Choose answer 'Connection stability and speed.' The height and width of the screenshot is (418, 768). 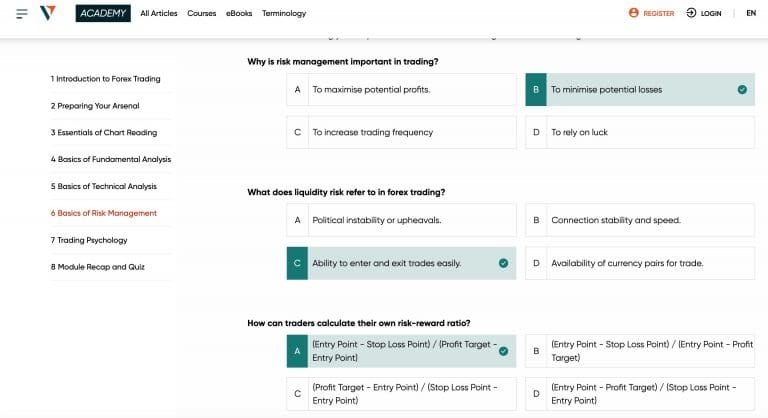[x=640, y=221]
